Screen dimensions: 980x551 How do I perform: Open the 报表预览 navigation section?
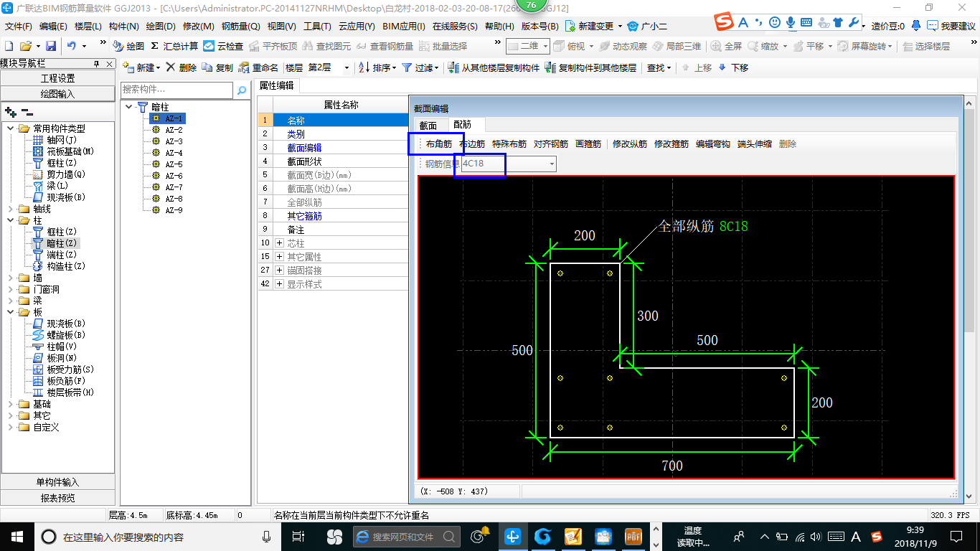(x=57, y=497)
